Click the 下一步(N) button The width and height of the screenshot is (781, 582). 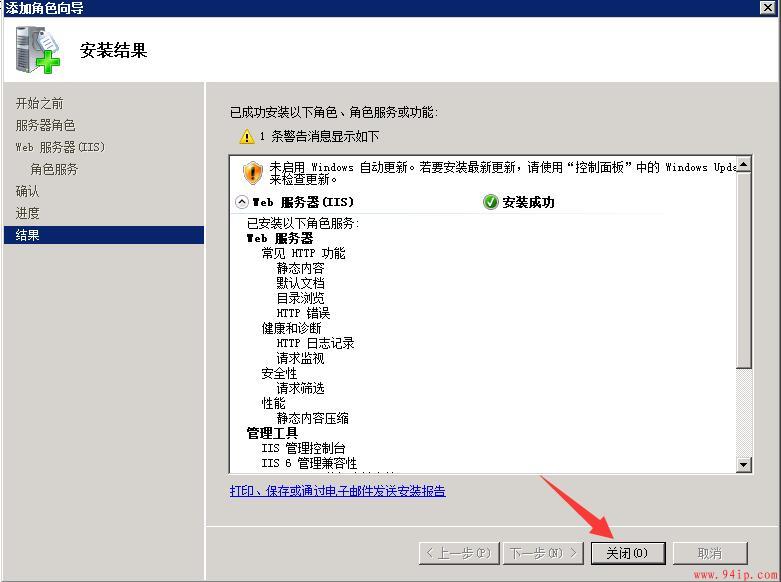(543, 553)
